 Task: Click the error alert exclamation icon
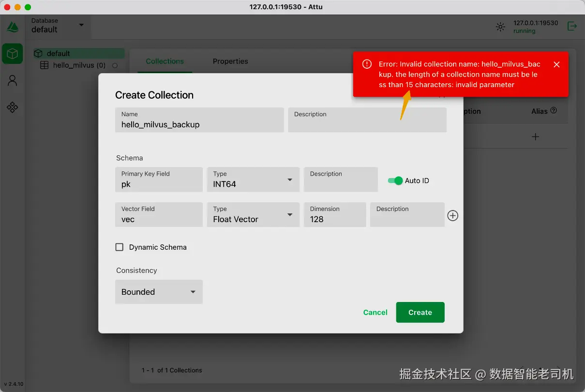(x=367, y=64)
